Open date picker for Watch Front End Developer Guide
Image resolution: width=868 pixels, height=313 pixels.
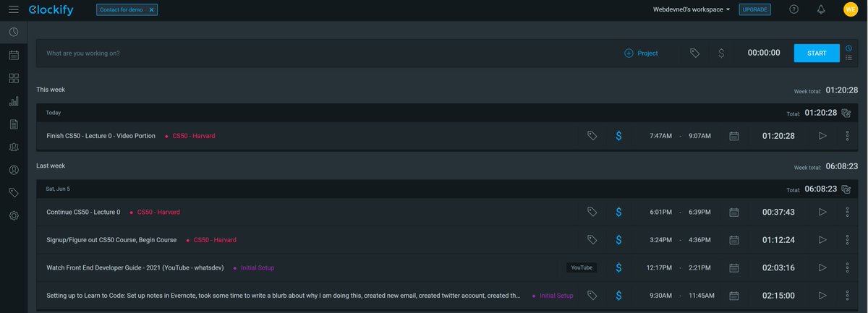[733, 267]
